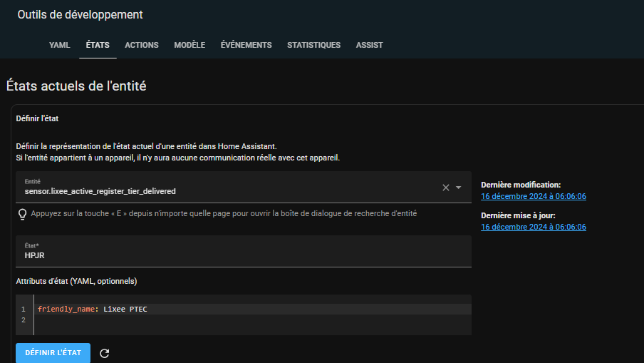Switch to the ACTIONS tab
Screen dimensions: 644x363
coord(142,45)
